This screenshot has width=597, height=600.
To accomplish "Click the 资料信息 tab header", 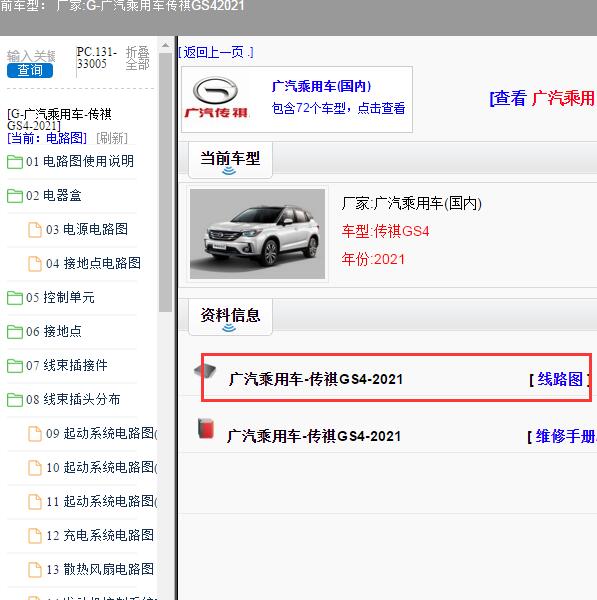I will point(230,317).
